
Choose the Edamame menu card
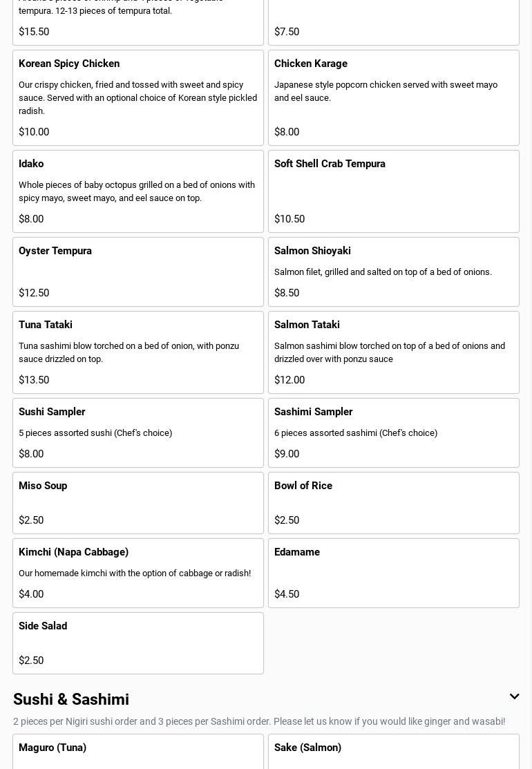pos(394,573)
